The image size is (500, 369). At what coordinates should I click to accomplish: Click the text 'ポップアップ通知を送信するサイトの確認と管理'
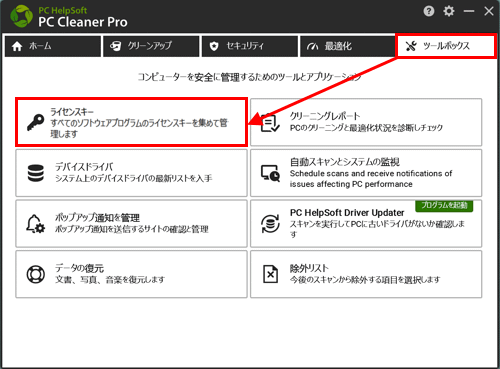pyautogui.click(x=132, y=229)
